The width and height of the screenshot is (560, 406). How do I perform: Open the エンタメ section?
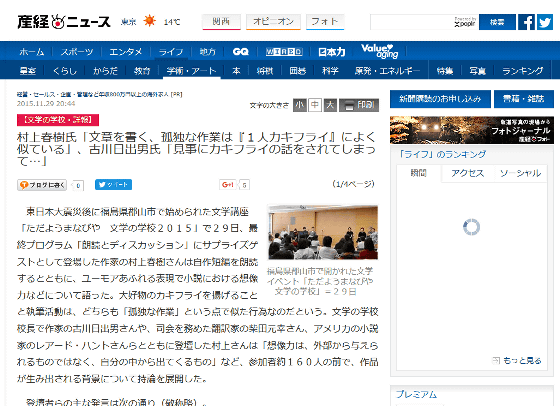click(x=125, y=52)
